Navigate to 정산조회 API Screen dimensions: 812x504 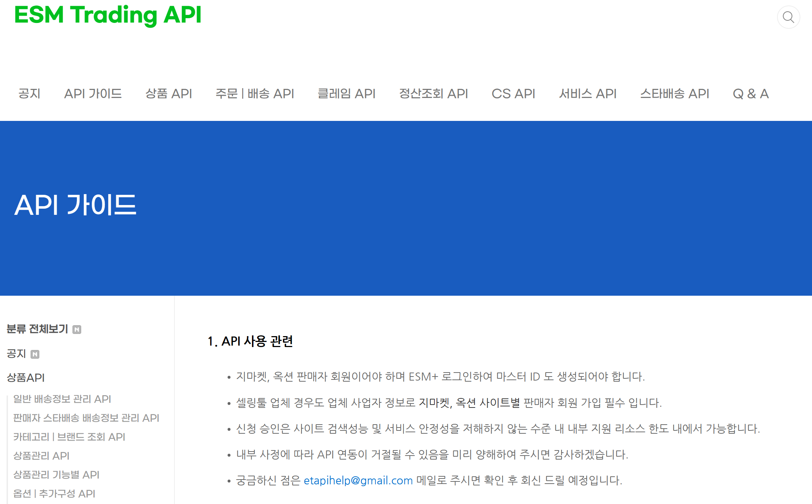click(x=433, y=94)
